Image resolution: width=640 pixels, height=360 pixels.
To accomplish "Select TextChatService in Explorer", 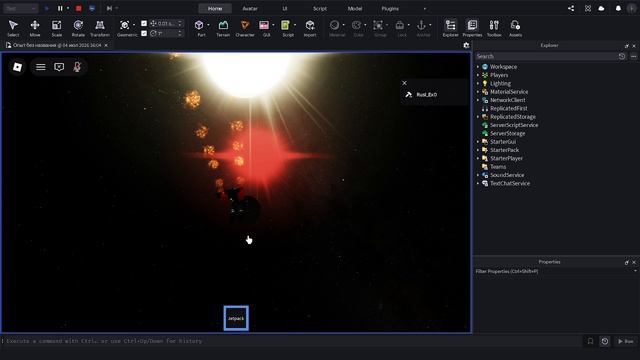I will [510, 183].
